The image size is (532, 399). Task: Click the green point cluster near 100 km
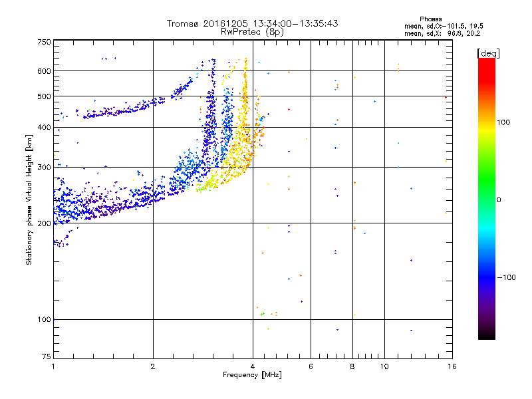tap(262, 313)
